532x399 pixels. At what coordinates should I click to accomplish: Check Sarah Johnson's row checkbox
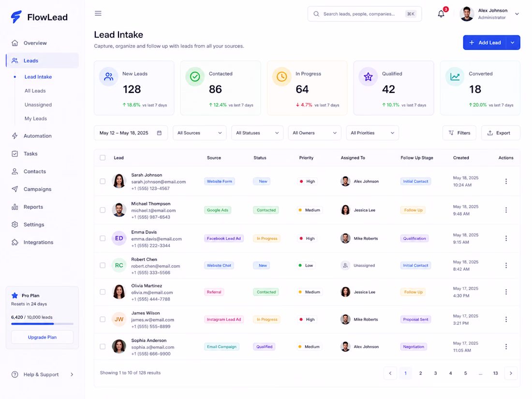(103, 181)
